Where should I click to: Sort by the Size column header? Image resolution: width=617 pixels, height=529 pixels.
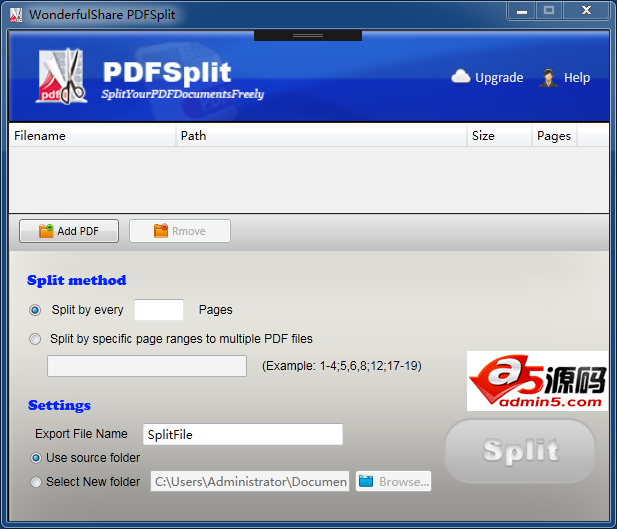[499, 136]
